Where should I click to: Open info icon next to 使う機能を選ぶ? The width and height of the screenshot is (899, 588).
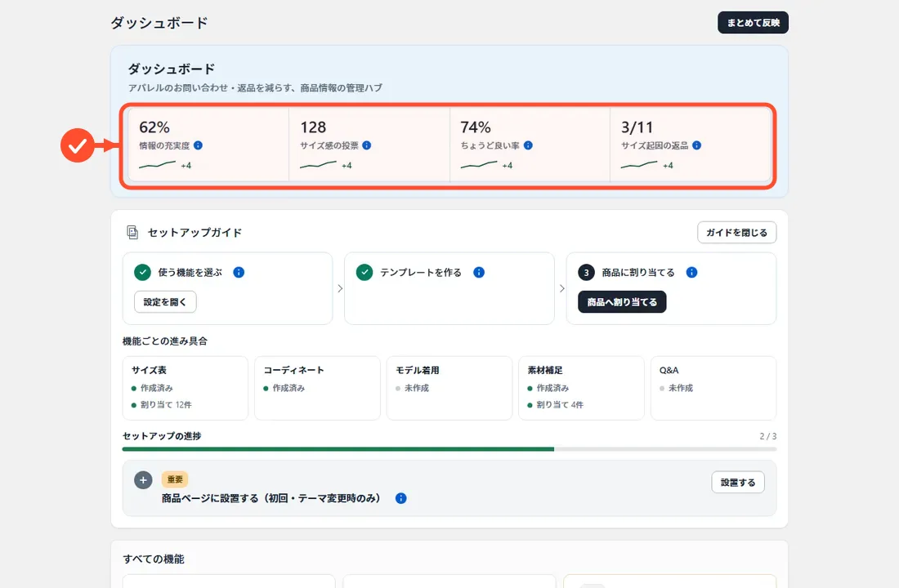point(239,272)
